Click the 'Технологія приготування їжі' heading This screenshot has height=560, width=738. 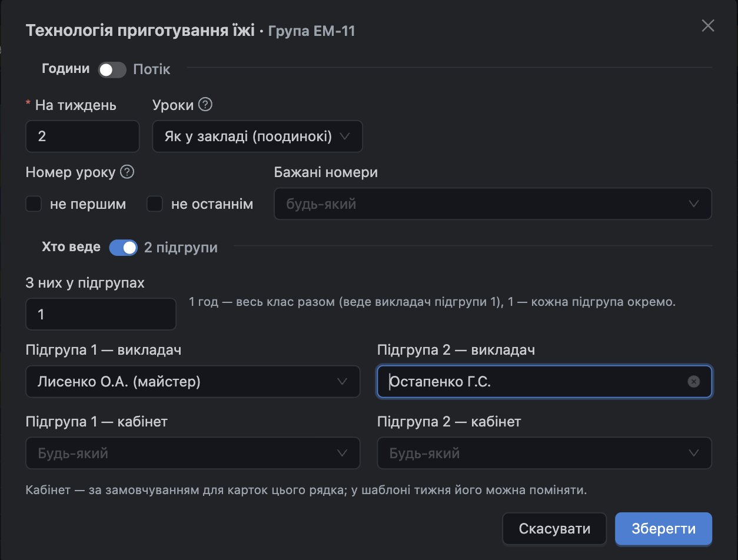pyautogui.click(x=140, y=31)
